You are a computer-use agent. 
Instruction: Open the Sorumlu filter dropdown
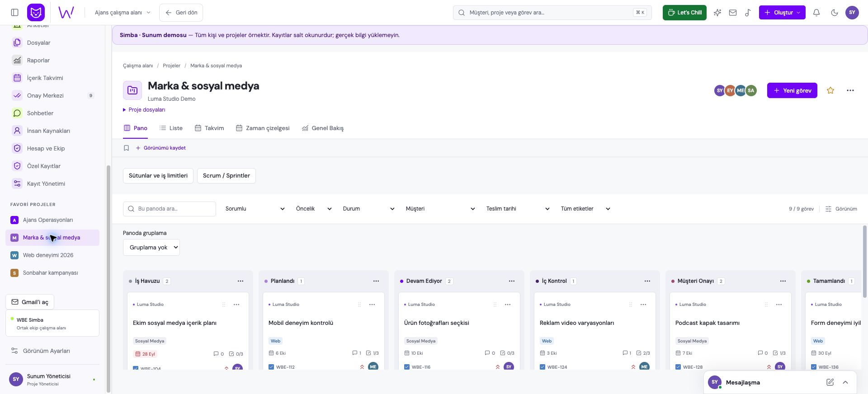255,209
